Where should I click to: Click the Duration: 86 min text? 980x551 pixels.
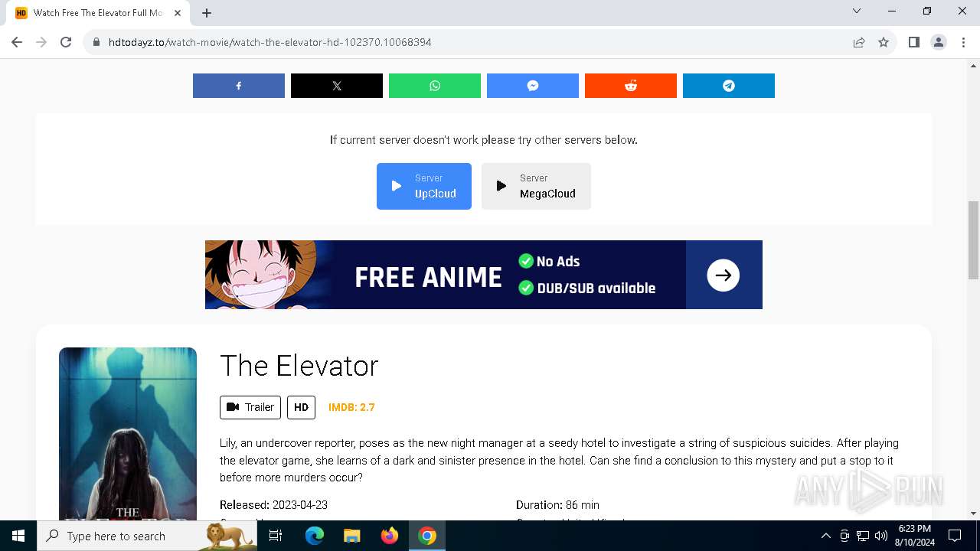[557, 505]
